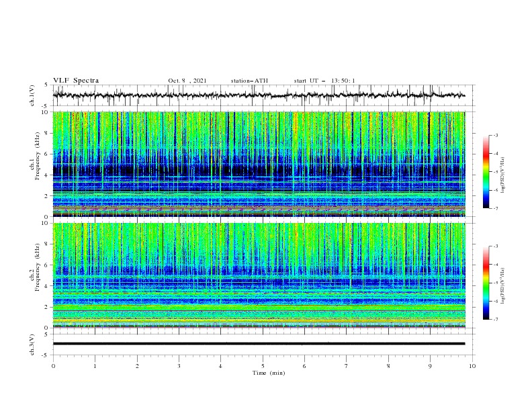Click the "-5" tick on ch.3(V) axis
This screenshot has height=411, width=532.
coord(45,355)
